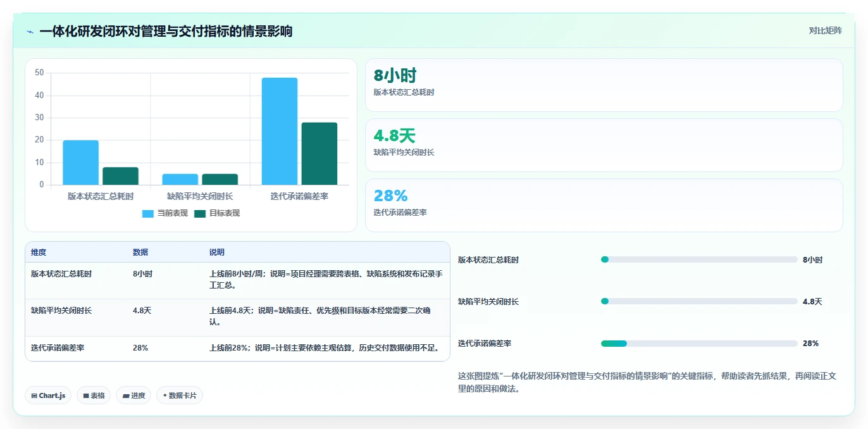Click the caption 缺陷平均关闭时长 under the 4.8天 card value

(404, 152)
